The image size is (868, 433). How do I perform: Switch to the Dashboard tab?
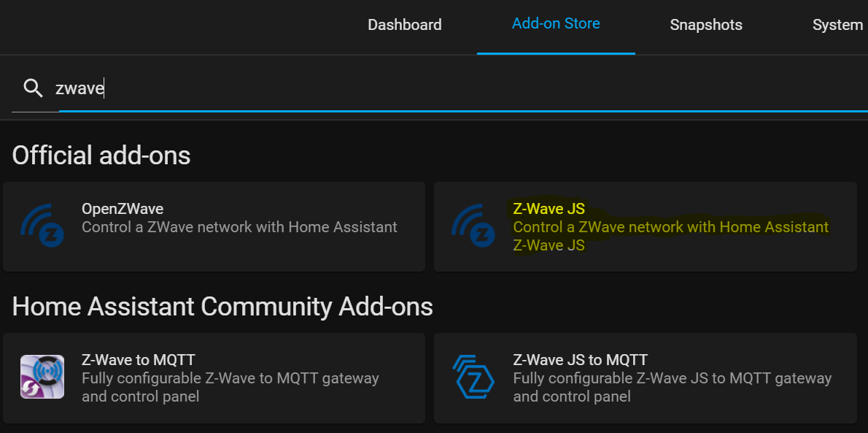click(x=405, y=25)
